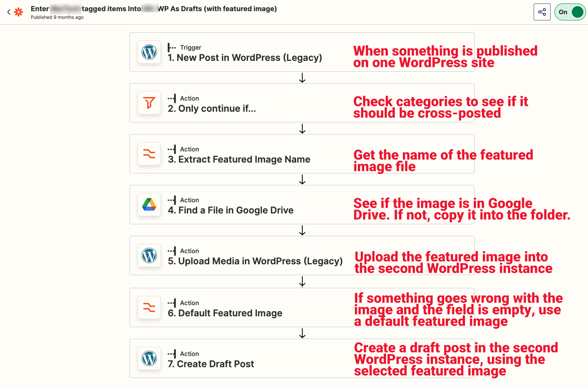Go back using the left chevron arrow
This screenshot has height=388, width=588.
click(x=8, y=12)
